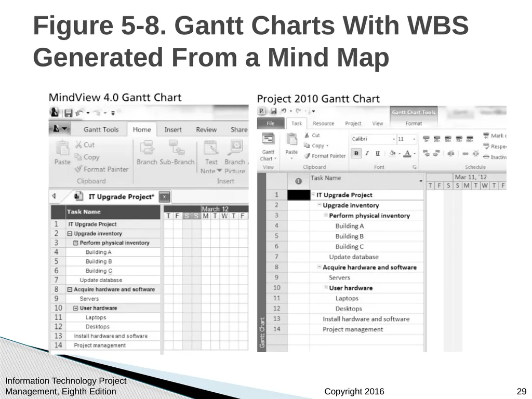Click the Gantt Chart view button in Project
Screen dimensions: 532x399
point(269,147)
